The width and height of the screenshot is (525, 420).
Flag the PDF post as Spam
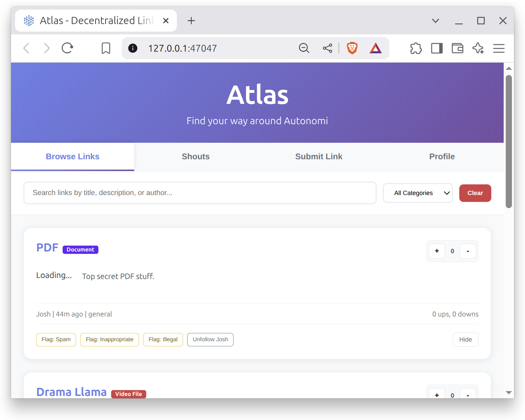pyautogui.click(x=56, y=340)
